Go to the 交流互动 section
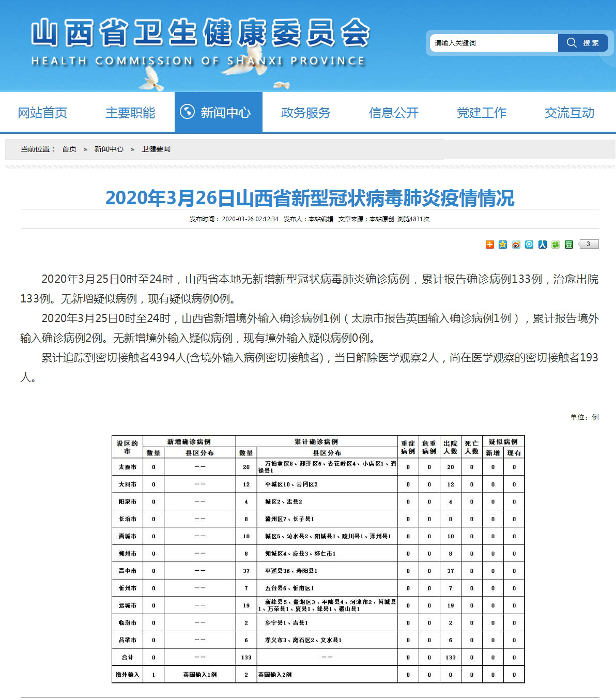The image size is (616, 700). [x=569, y=113]
